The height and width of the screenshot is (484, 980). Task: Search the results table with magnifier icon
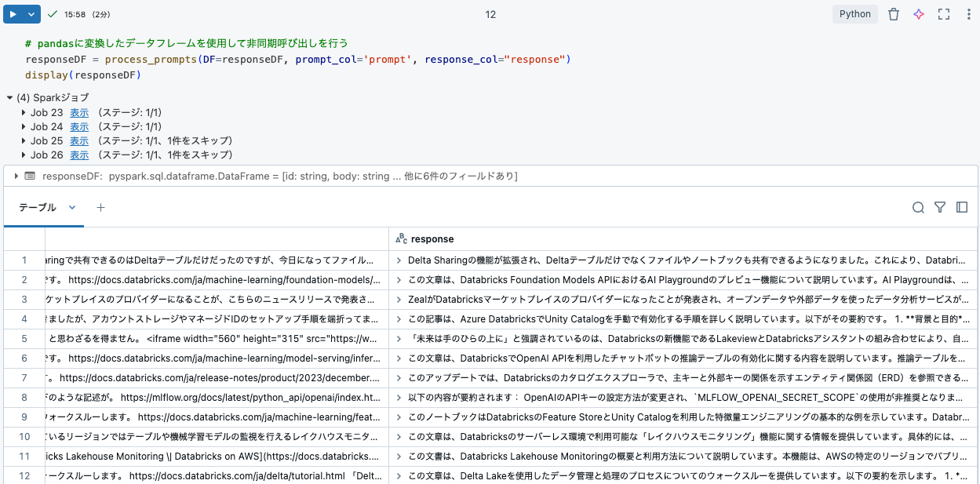tap(917, 207)
